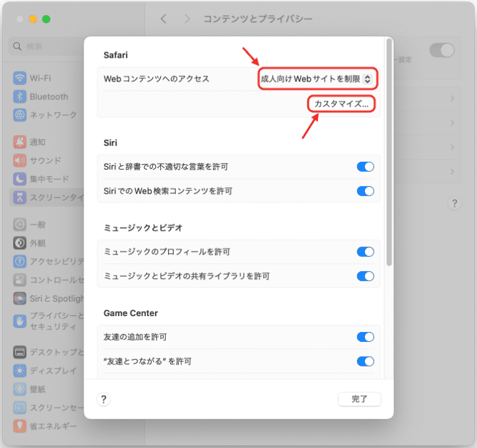The height and width of the screenshot is (448, 477).
Task: Toggle Siriと辞書での不適切な言葉を許可 switch
Action: click(365, 166)
